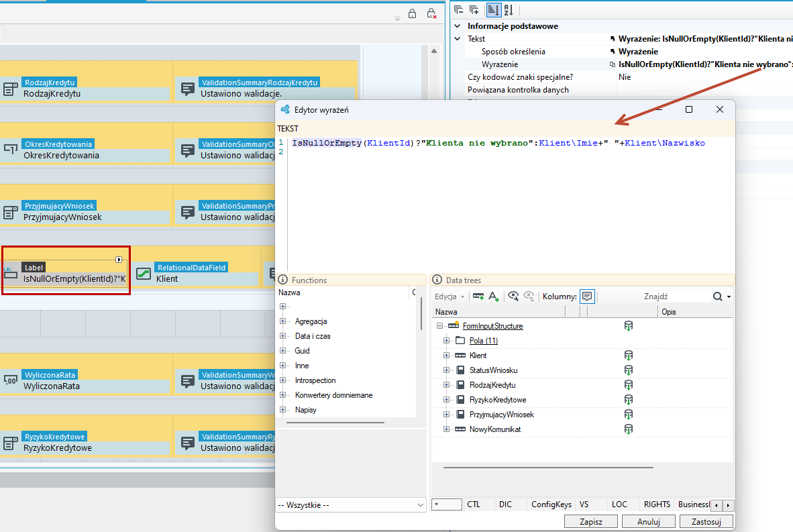793x532 pixels.
Task: Switch to the DIC tab
Action: click(505, 504)
